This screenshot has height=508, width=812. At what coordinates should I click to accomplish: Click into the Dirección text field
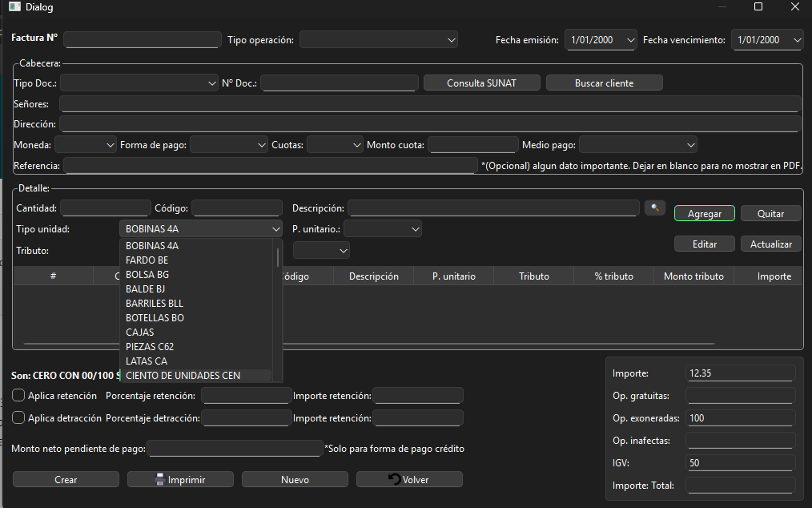[x=430, y=124]
